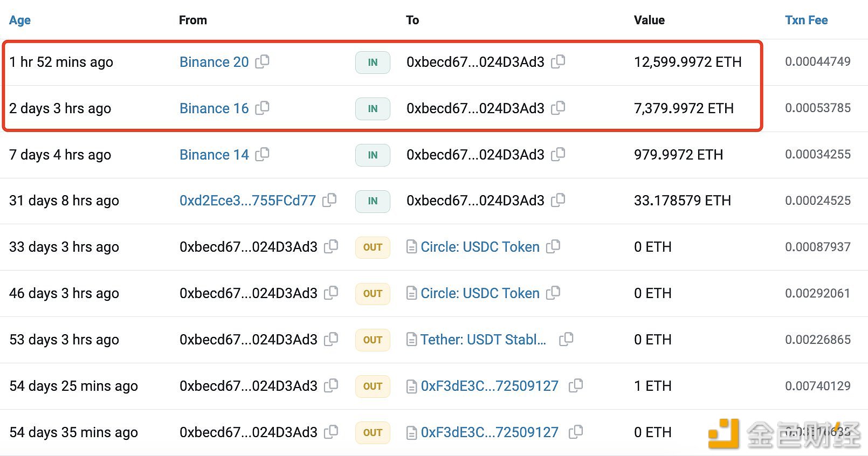868x456 pixels.
Task: Copy sender address in 53 days 3 hrs row
Action: pyautogui.click(x=331, y=339)
